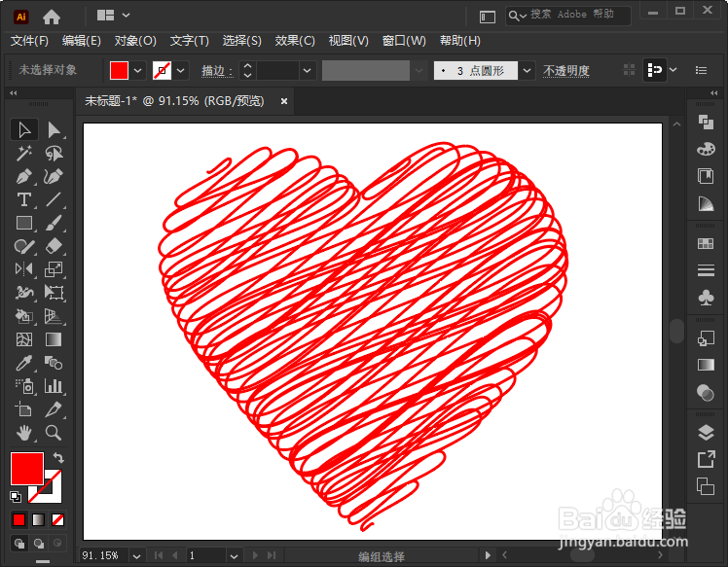The image size is (728, 567).
Task: Select the Eraser tool
Action: click(x=54, y=246)
